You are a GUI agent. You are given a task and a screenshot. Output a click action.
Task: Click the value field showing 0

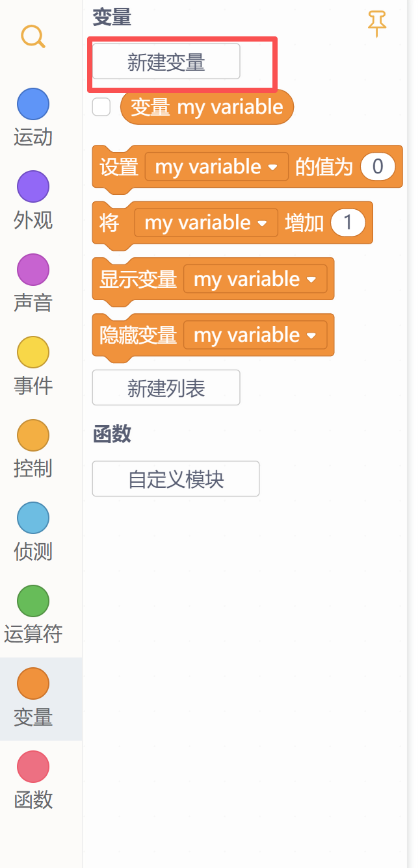point(379,166)
